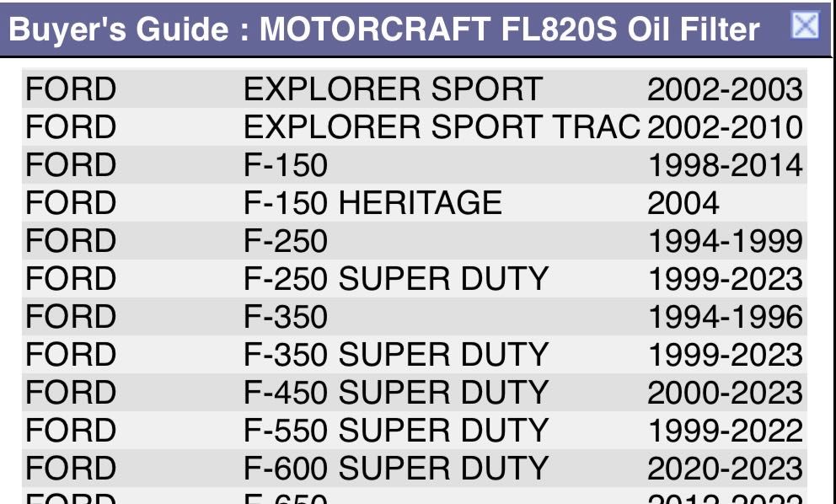836x504 pixels.
Task: Close the Buyer's Guide popup
Action: point(806,26)
